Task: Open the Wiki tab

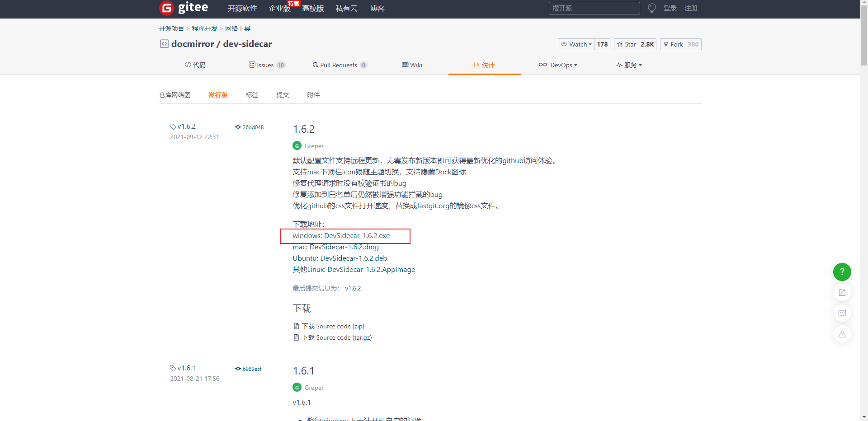Action: (412, 65)
